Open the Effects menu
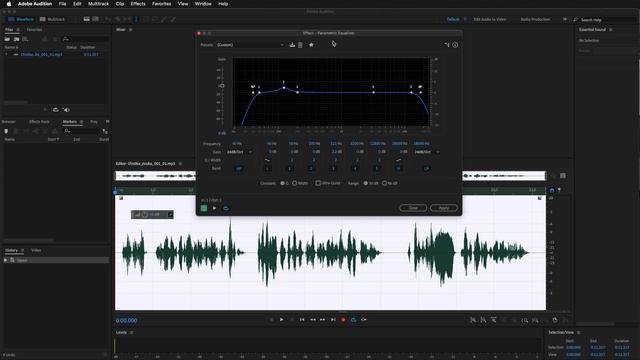The height and width of the screenshot is (360, 640). click(x=138, y=4)
